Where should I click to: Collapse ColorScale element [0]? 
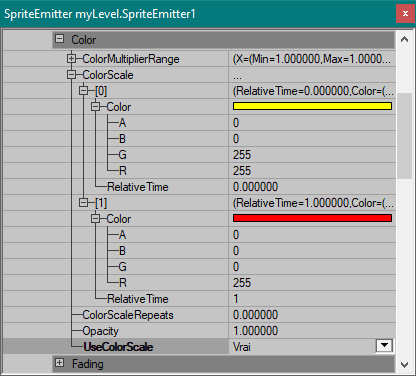(83, 91)
